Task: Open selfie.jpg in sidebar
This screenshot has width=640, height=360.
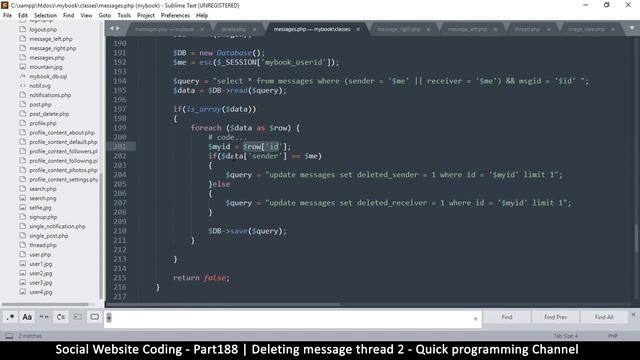Action: (40, 208)
